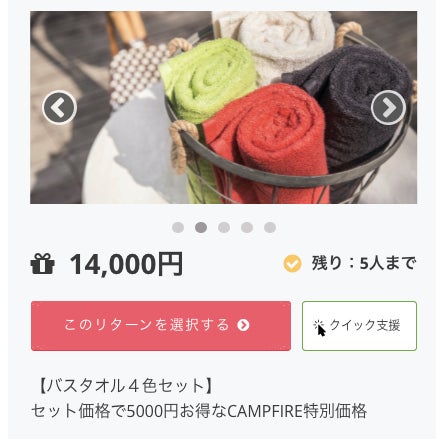
Task: Click the green towel in photo
Action: (x=207, y=82)
